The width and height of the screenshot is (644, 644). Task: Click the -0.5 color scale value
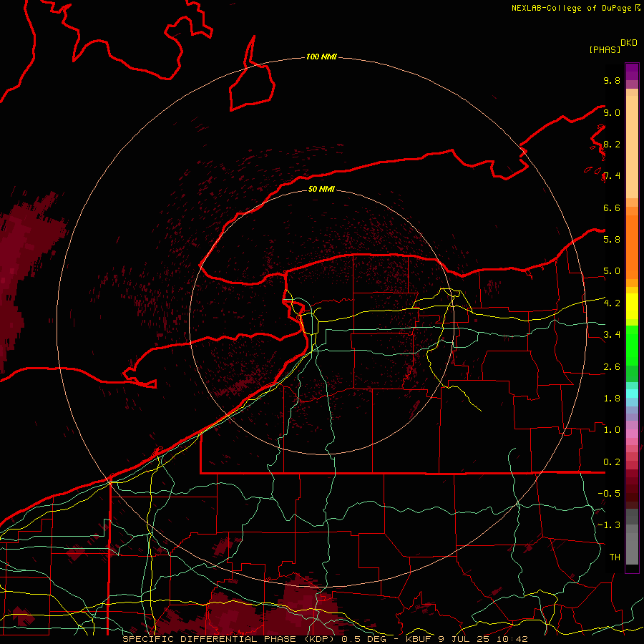(x=609, y=493)
